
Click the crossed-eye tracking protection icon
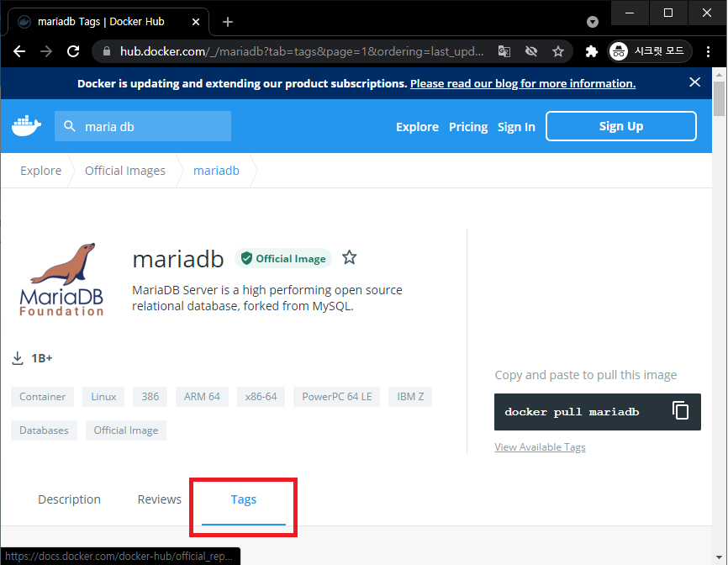(x=531, y=51)
